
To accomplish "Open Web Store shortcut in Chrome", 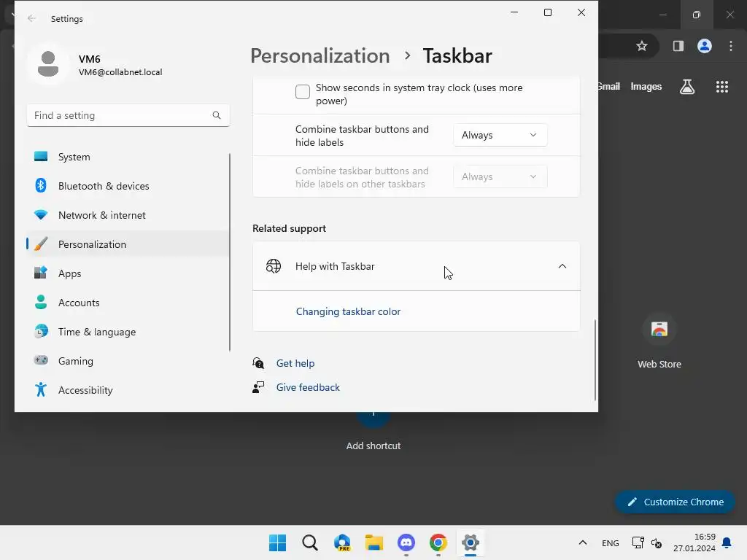I will pos(659,341).
